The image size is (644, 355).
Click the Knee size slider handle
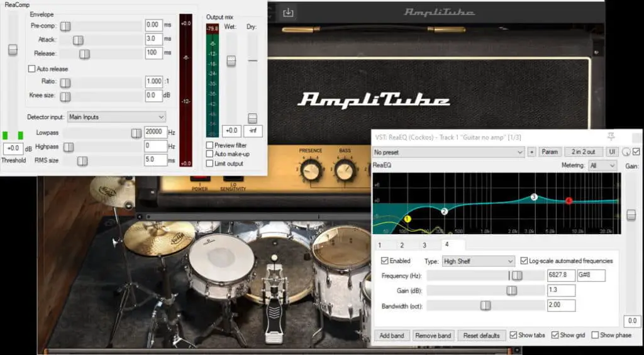[x=65, y=96]
